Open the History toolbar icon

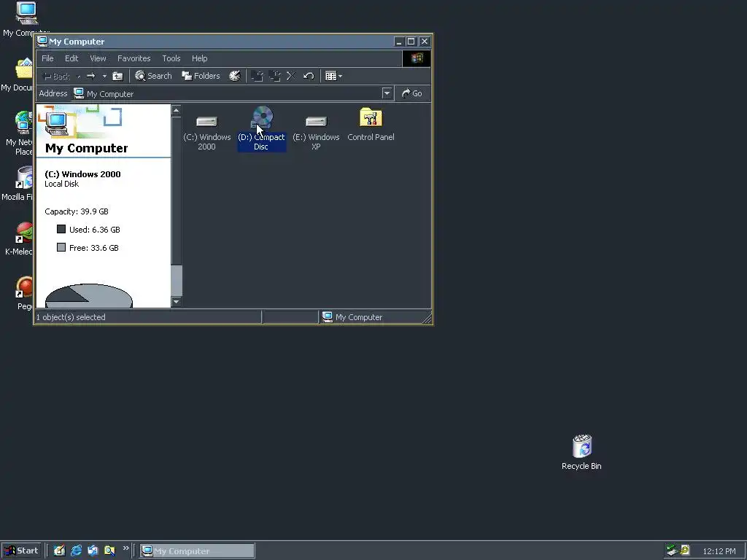(x=235, y=76)
